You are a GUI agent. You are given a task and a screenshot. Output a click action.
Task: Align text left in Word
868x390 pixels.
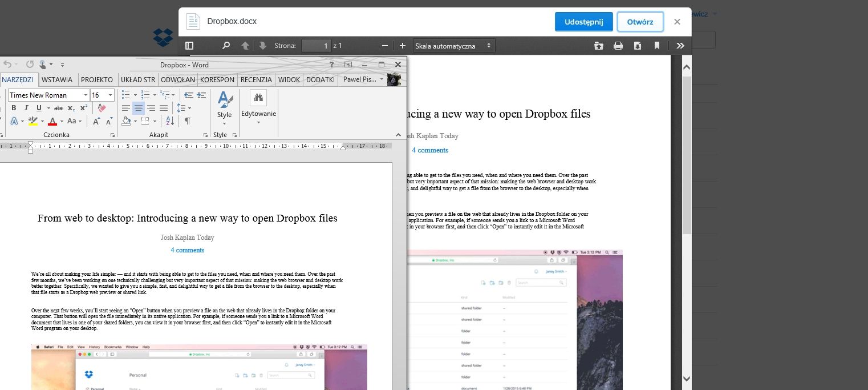pos(126,108)
